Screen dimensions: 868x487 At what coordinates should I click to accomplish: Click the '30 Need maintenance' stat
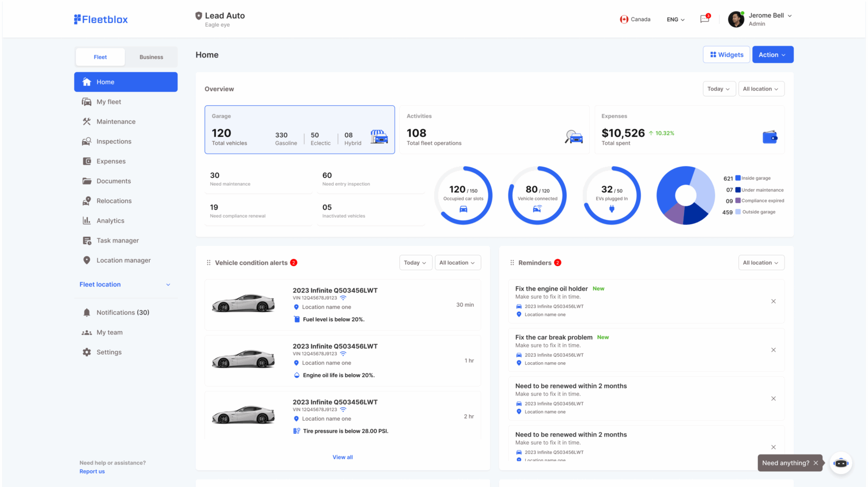[x=258, y=180]
